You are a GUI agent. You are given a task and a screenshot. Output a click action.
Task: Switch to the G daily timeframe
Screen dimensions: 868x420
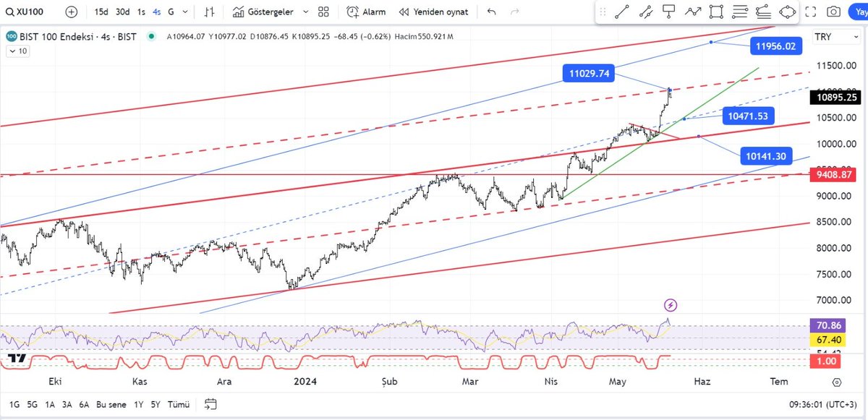[171, 12]
